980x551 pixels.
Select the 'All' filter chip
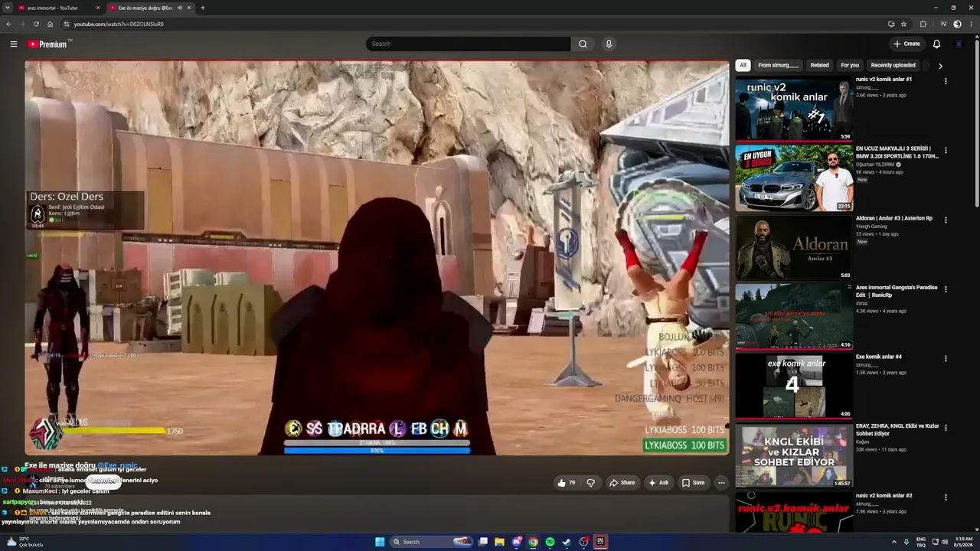tap(743, 65)
